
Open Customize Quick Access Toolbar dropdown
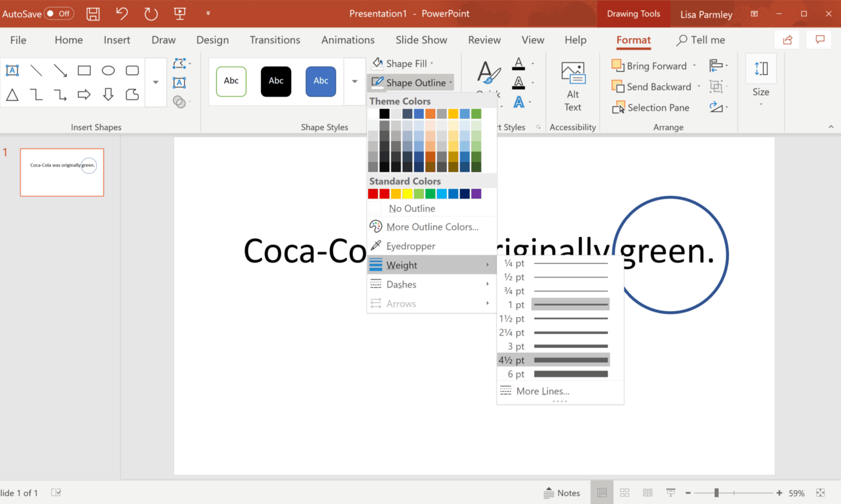(208, 13)
